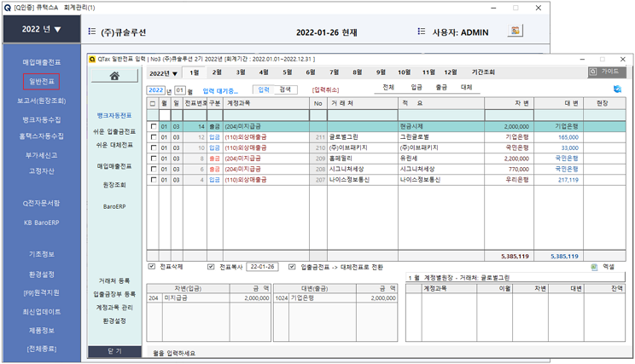Toggle the 전표삭제 checkbox

coord(152,267)
